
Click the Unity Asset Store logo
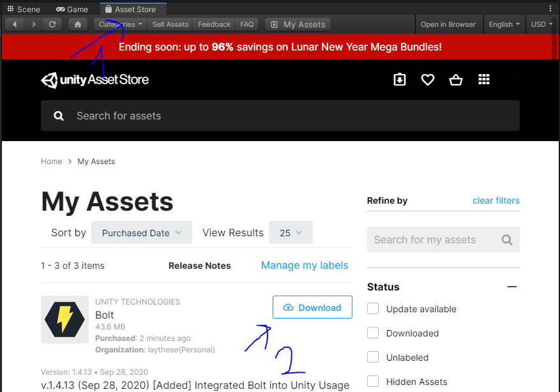pyautogui.click(x=95, y=80)
